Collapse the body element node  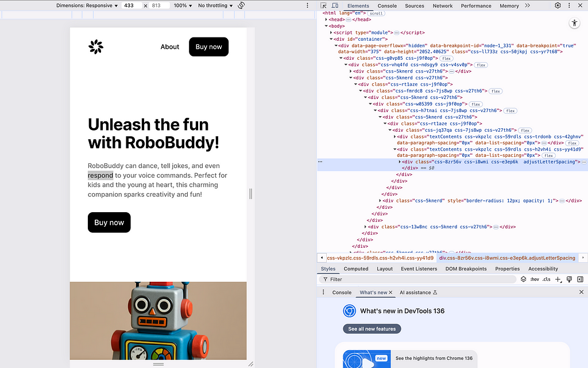pyautogui.click(x=326, y=26)
